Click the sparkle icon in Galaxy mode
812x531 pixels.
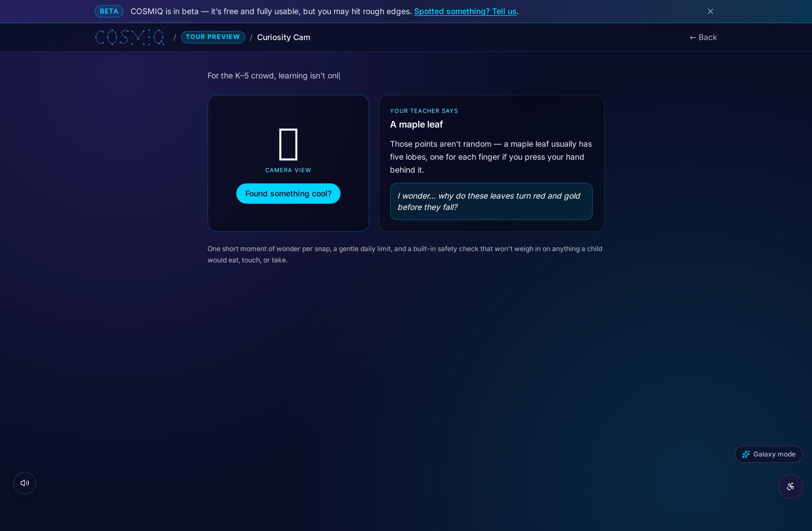[x=746, y=454]
